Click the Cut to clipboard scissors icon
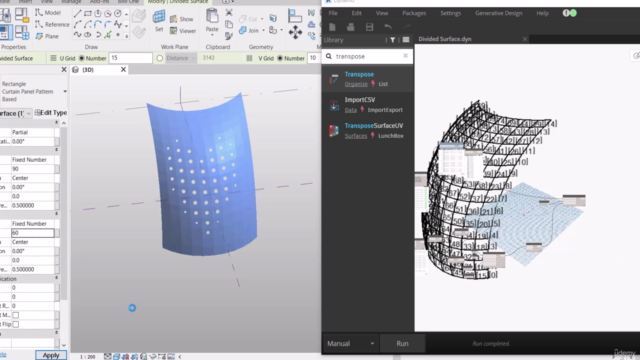Viewport: 640px width, 360px height. point(229,13)
